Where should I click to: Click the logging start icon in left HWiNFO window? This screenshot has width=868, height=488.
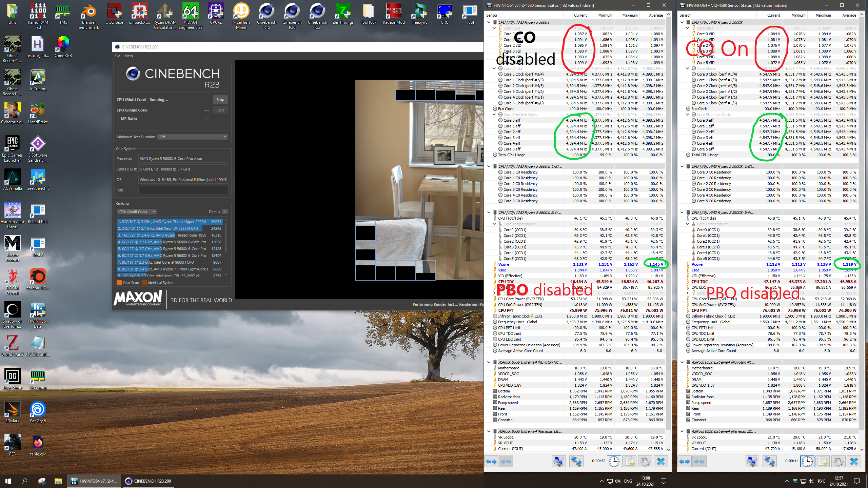point(630,462)
